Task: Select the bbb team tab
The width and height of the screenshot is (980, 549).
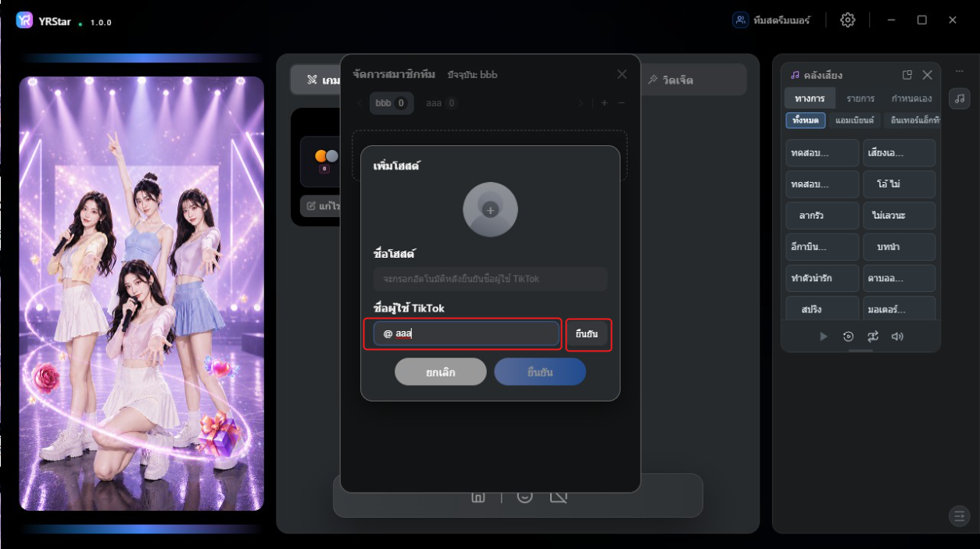Action: (392, 103)
